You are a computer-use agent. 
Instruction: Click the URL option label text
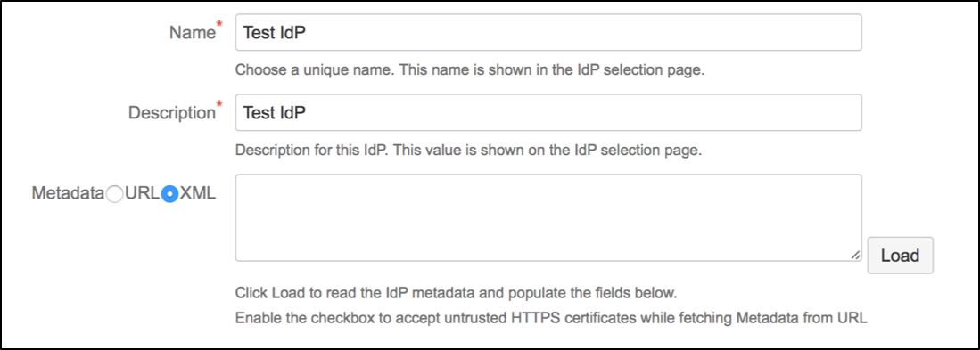tap(142, 194)
